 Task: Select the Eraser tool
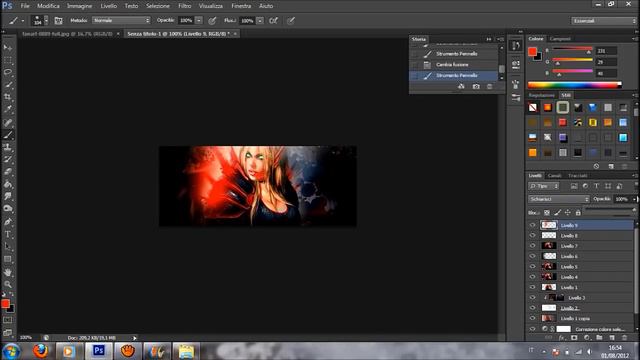[x=8, y=172]
